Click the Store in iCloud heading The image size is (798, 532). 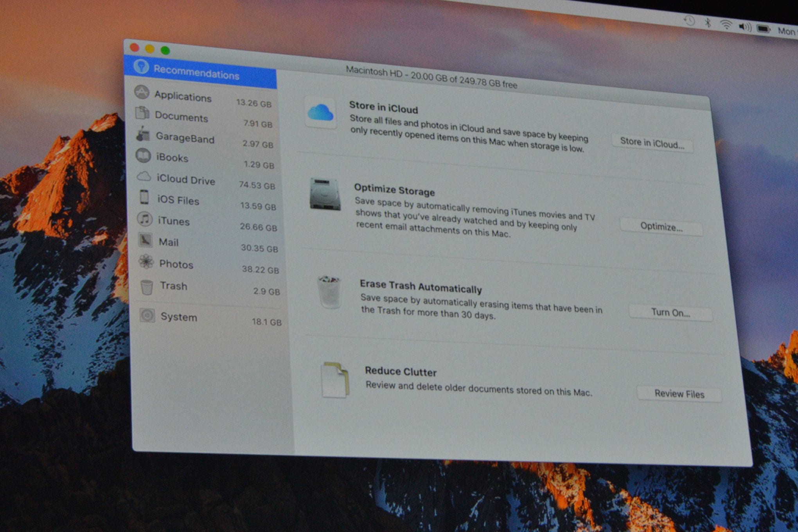[383, 107]
